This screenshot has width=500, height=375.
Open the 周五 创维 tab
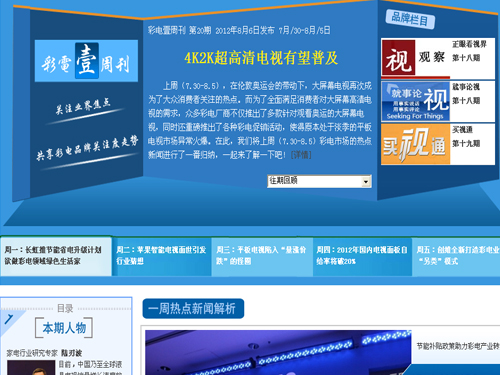pos(456,256)
